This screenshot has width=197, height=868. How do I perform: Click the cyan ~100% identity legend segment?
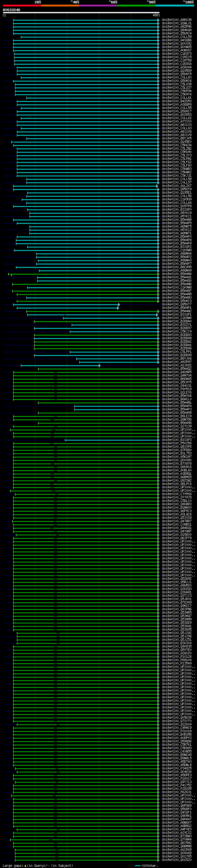pyautogui.click(x=175, y=6)
